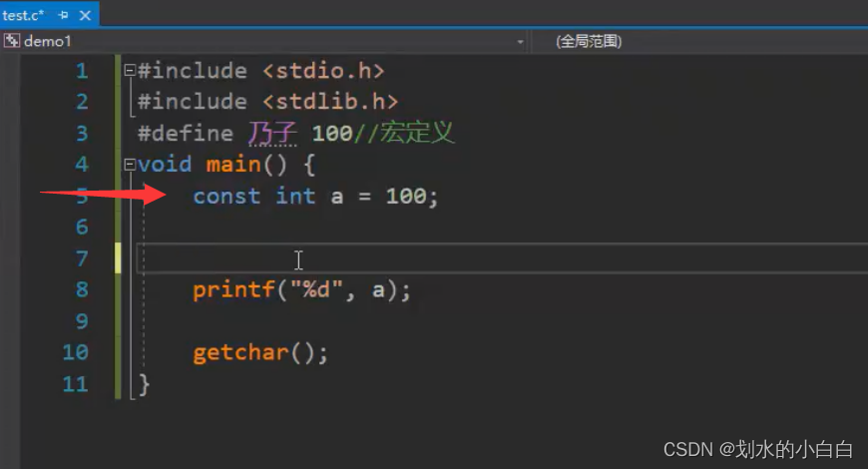The width and height of the screenshot is (868, 469).
Task: Click the getchar call on line 10
Action: 240,352
